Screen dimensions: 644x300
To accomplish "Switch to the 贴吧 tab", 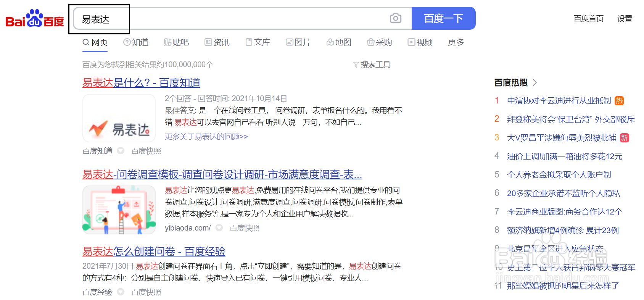I will click(x=176, y=42).
